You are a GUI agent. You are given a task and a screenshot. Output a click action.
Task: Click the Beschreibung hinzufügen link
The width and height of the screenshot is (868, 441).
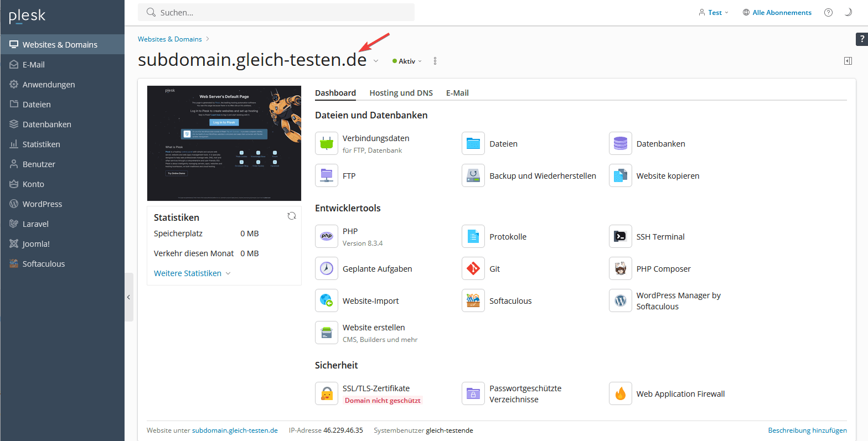(x=807, y=430)
